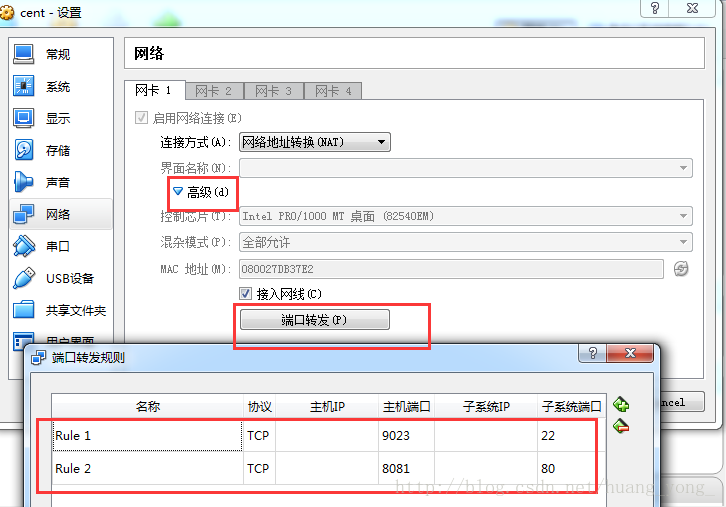Switch to the 网卡 4 tab
Image resolution: width=726 pixels, height=507 pixels.
tap(333, 91)
